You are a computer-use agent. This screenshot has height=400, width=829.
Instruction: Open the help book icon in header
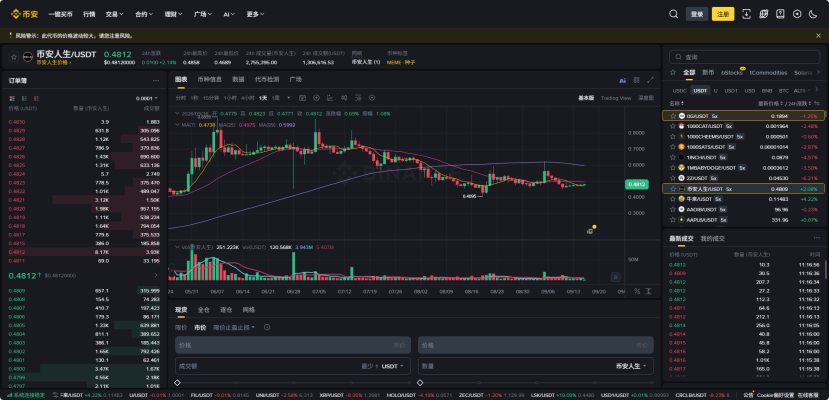coord(780,14)
